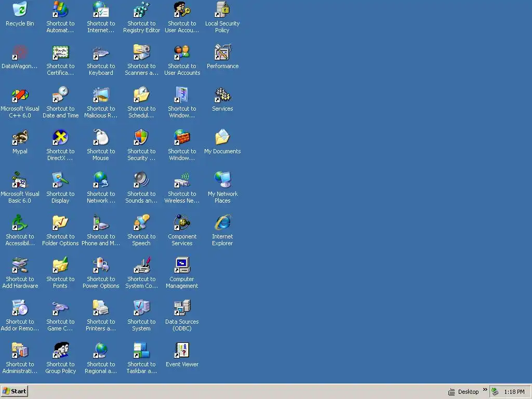The image size is (532, 399).
Task: Click the Local Security Policy icon
Action: click(x=222, y=9)
